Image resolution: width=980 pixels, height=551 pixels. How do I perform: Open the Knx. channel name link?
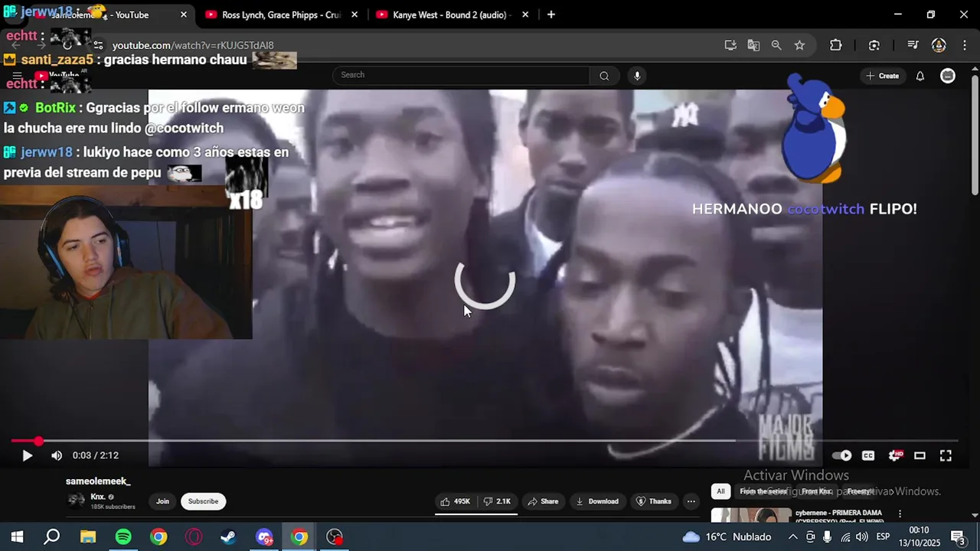98,497
